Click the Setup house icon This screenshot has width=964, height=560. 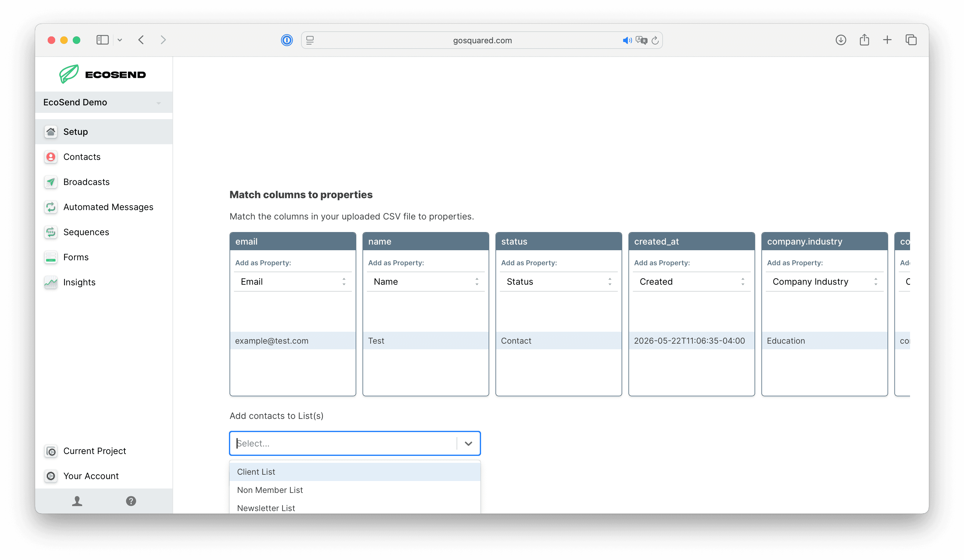(x=51, y=132)
